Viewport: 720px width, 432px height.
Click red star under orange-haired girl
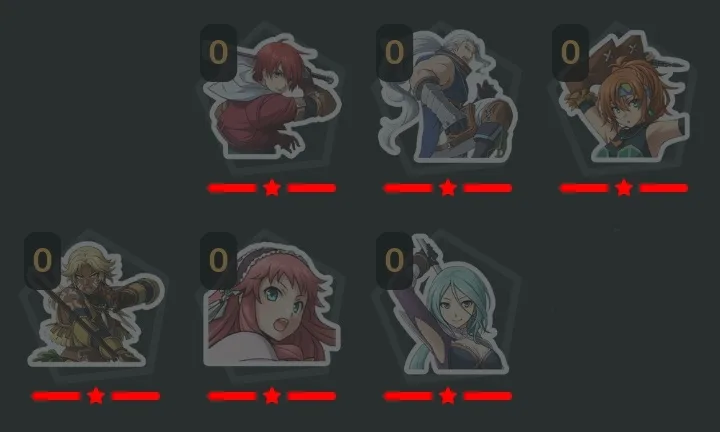click(x=624, y=188)
